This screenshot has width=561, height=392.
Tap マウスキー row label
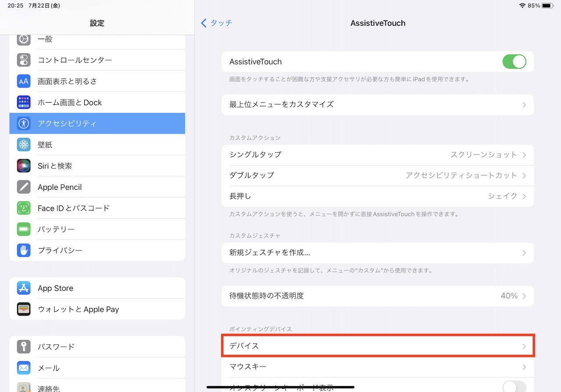(248, 367)
